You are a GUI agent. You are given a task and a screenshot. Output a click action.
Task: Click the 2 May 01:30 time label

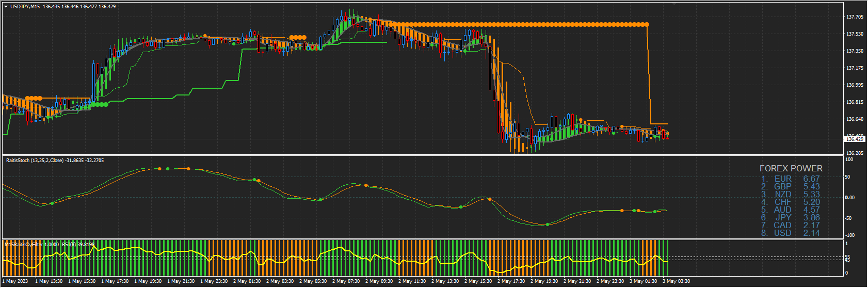(x=247, y=281)
